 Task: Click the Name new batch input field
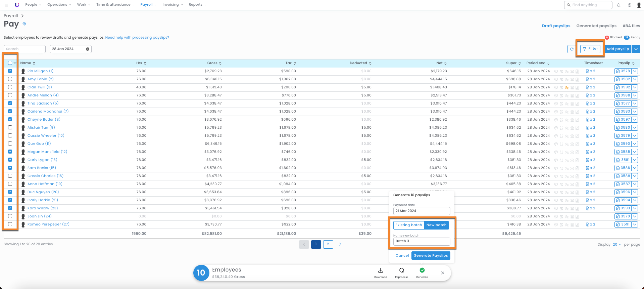click(x=422, y=241)
